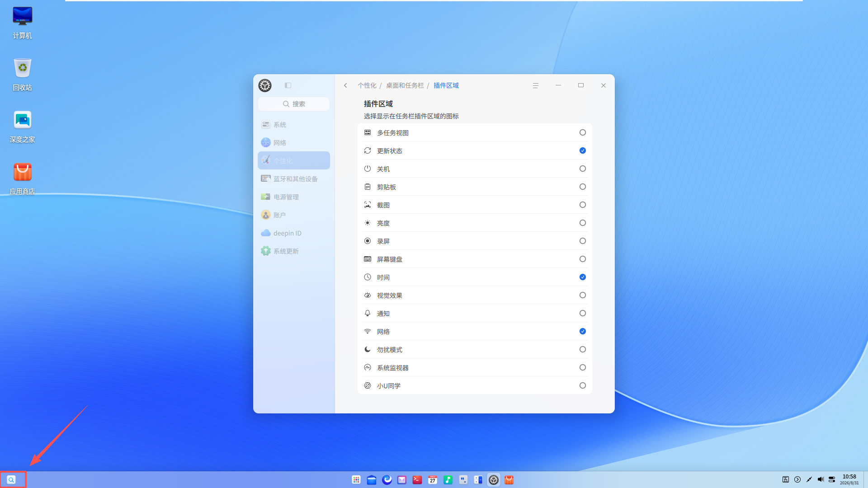Open 账户 in the sidebar
Screen dimensions: 868x488
pos(294,215)
